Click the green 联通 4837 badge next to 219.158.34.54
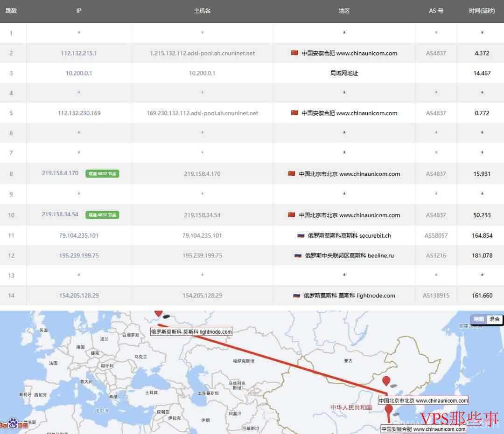This screenshot has width=504, height=434. point(102,215)
